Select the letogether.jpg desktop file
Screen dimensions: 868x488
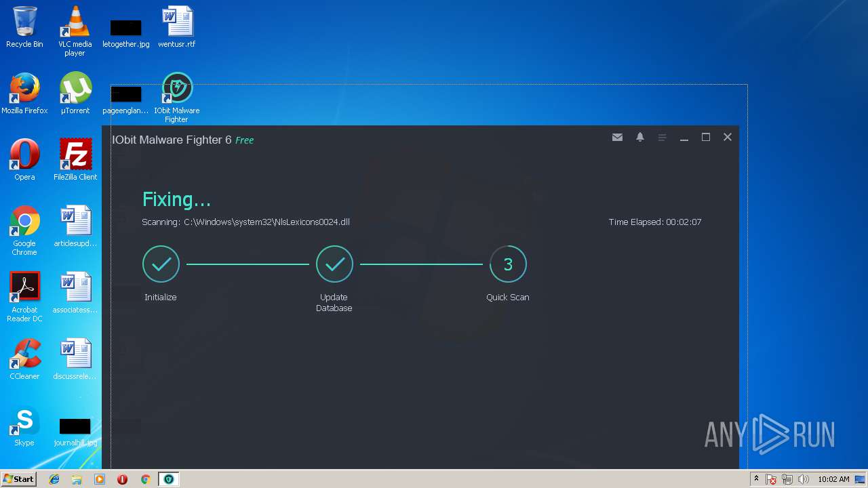click(126, 31)
